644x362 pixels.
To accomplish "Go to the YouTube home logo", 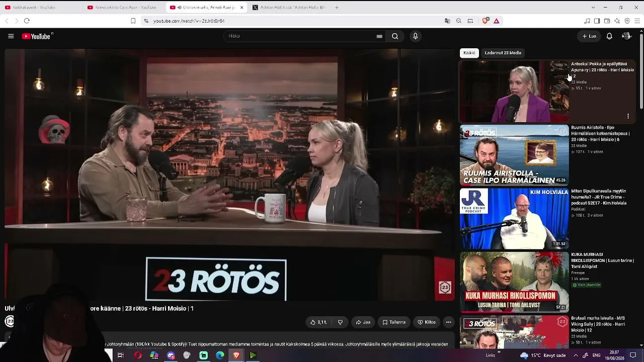I will 37,36.
